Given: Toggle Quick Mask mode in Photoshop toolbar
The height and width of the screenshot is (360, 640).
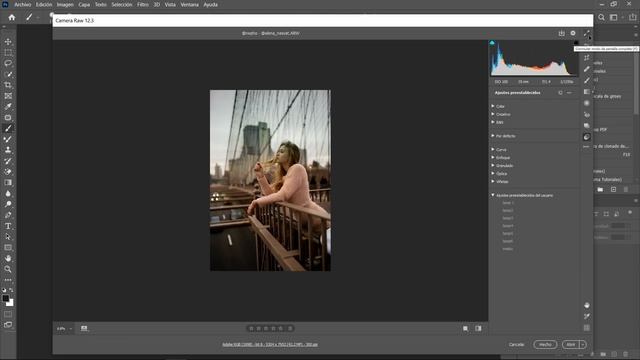Looking at the screenshot, I should (8, 314).
